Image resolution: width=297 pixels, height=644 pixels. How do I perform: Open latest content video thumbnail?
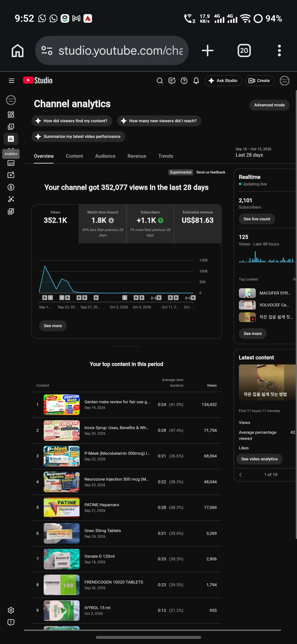pos(267,382)
